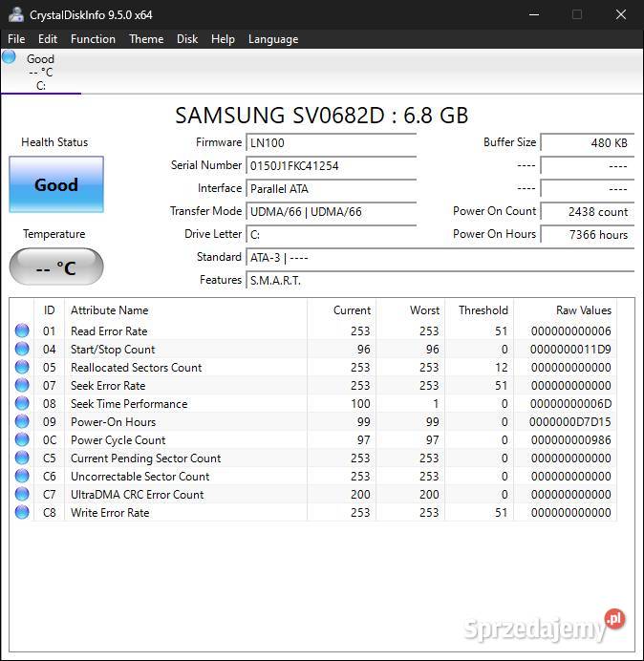Viewport: 644px width, 661px height.
Task: Open the Language menu
Action: click(x=273, y=39)
